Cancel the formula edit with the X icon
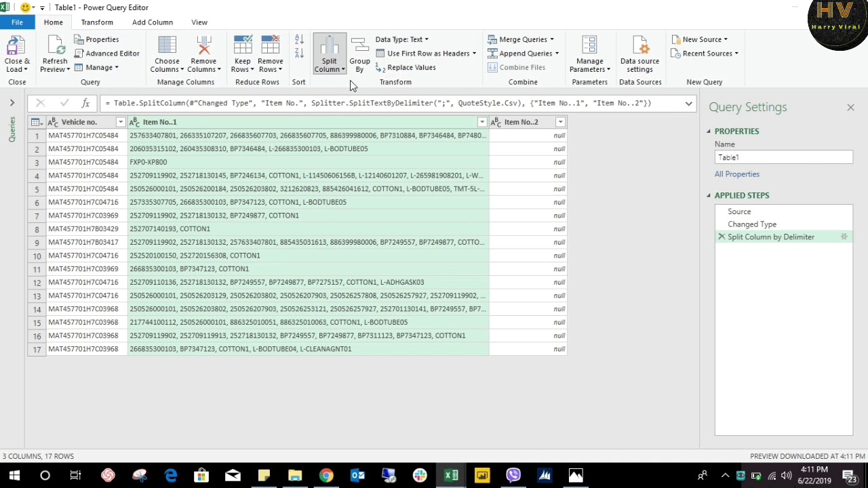 click(40, 103)
